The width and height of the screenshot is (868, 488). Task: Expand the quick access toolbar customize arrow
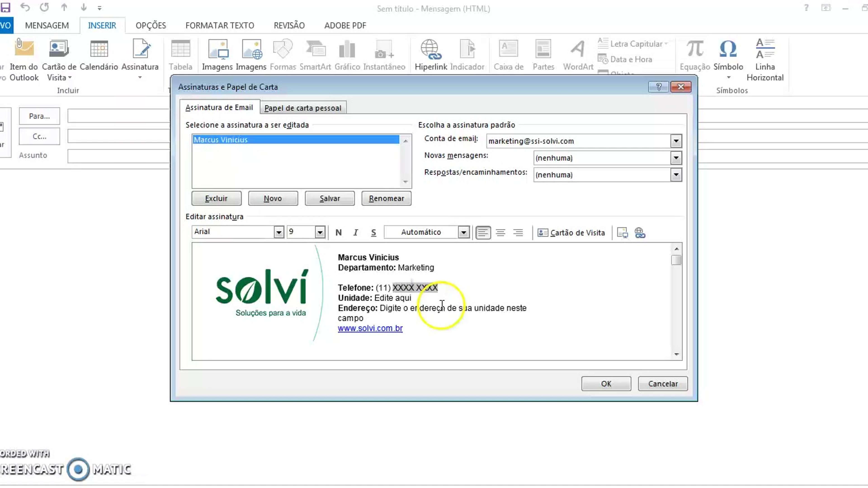(99, 8)
